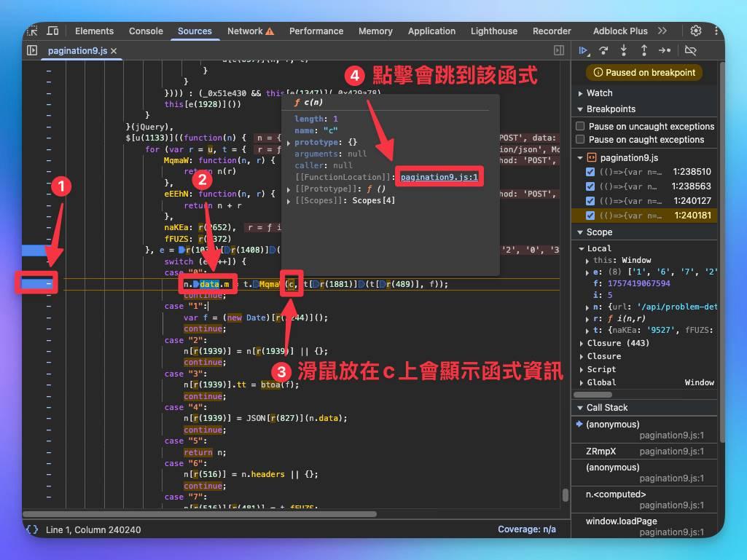Viewport: 747px width, 560px height.
Task: Select the inspect element picker icon
Action: point(33,31)
